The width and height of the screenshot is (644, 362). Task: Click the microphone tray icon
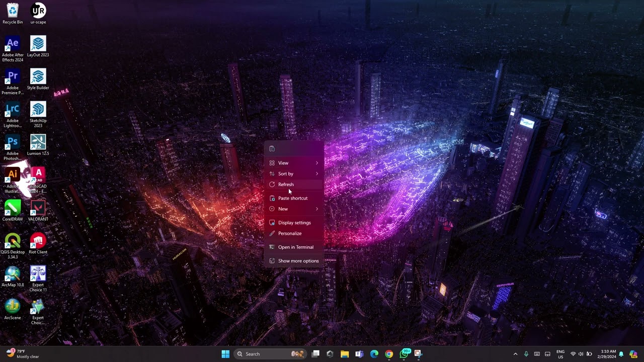coord(526,354)
